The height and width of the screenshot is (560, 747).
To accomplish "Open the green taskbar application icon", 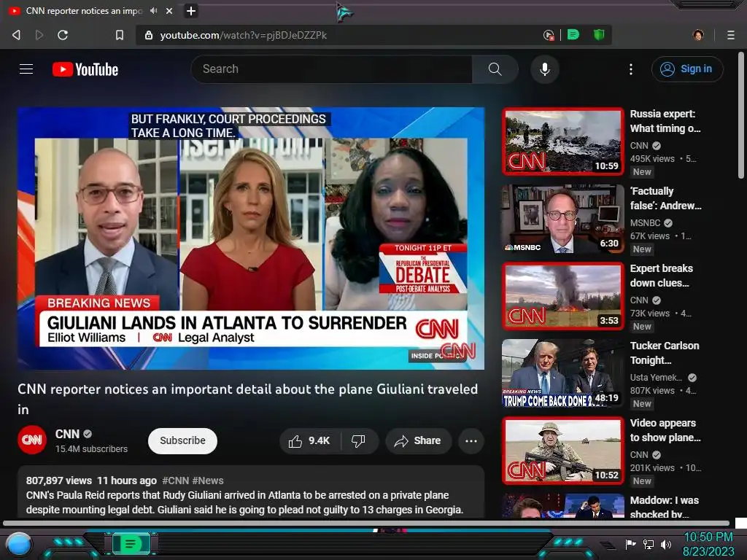I will [131, 544].
